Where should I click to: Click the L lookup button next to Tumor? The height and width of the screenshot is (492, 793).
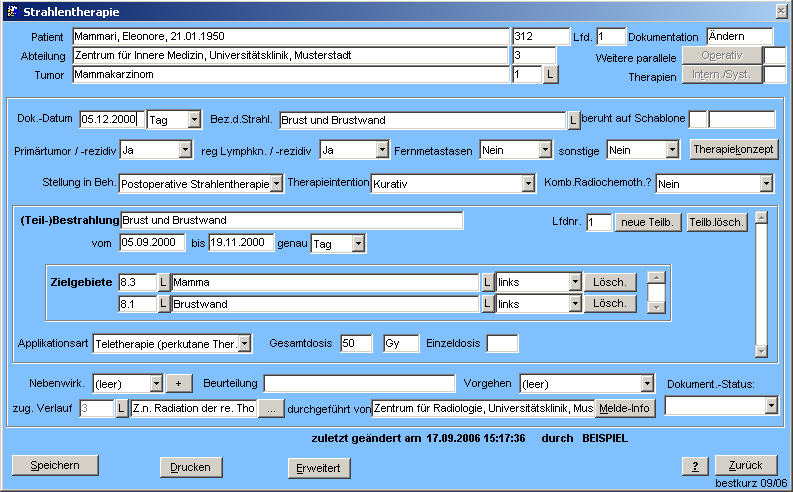(551, 75)
